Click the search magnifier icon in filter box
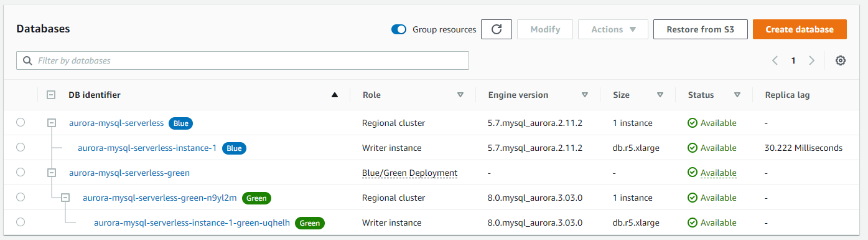This screenshot has width=868, height=240. click(27, 60)
